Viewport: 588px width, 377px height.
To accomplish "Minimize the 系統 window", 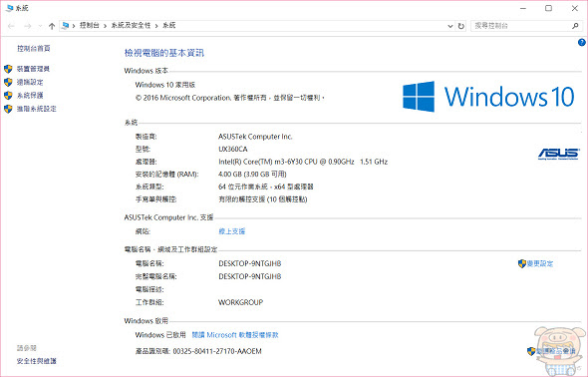I will pyautogui.click(x=523, y=8).
